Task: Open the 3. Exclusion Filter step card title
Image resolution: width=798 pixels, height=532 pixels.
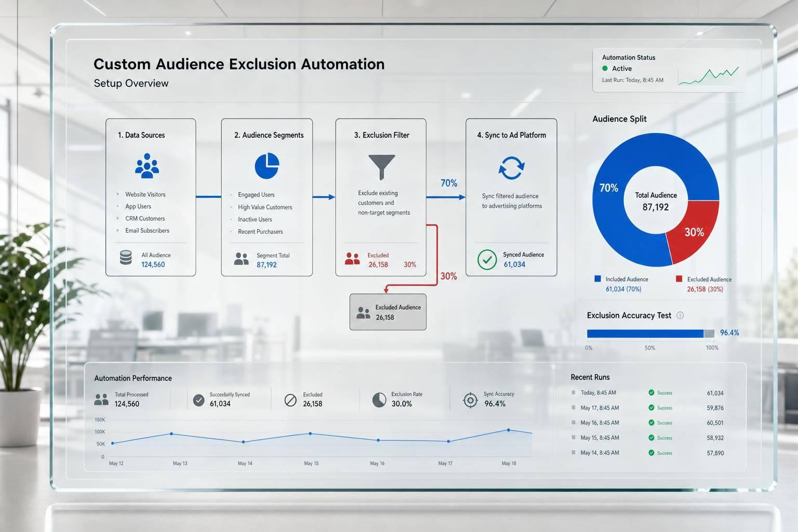Action: (x=382, y=135)
